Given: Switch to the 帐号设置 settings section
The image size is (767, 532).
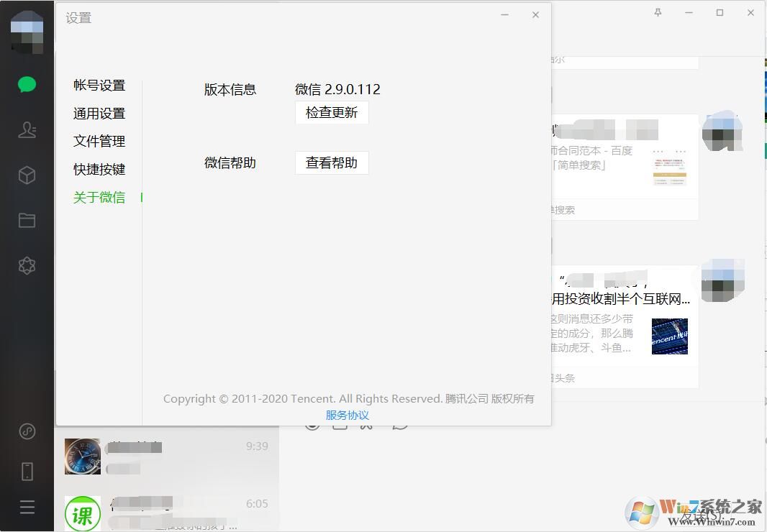Looking at the screenshot, I should (x=99, y=85).
